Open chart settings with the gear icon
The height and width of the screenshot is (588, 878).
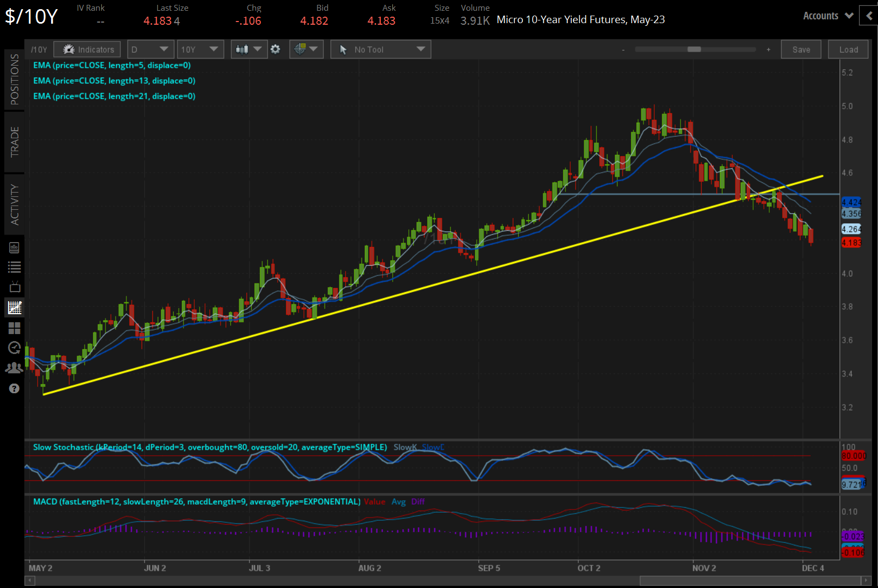tap(275, 49)
